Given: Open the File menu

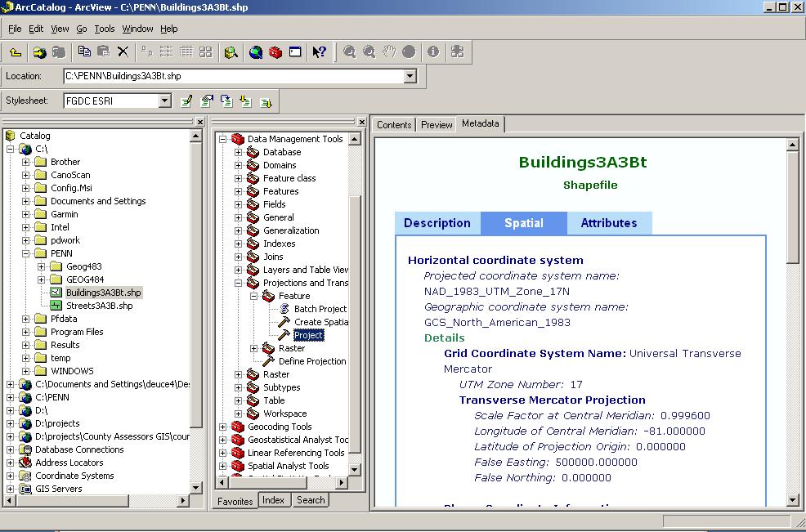Looking at the screenshot, I should (15, 29).
